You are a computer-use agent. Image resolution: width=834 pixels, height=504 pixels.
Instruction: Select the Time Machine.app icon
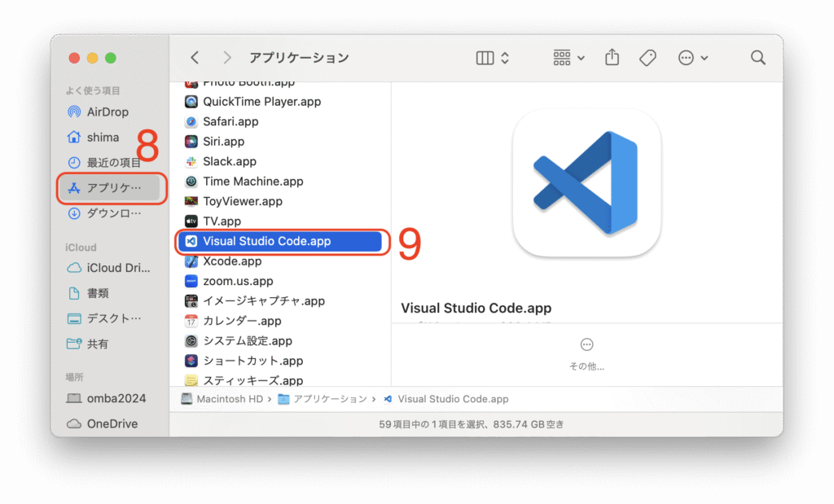click(191, 182)
